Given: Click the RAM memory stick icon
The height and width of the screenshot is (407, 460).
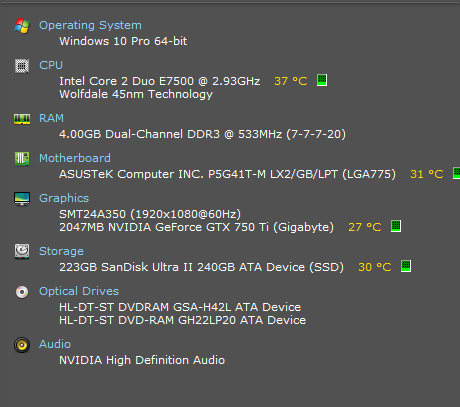Looking at the screenshot, I should click(x=22, y=119).
